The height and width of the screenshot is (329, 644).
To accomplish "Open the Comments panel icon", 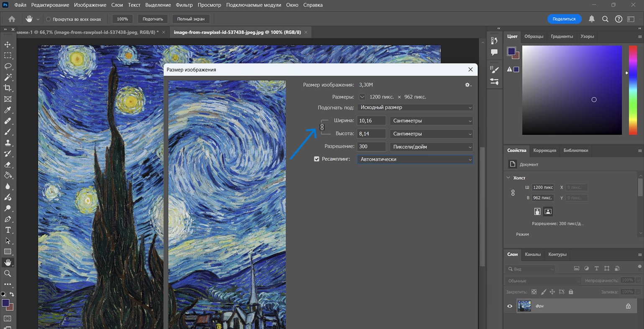I will click(494, 52).
